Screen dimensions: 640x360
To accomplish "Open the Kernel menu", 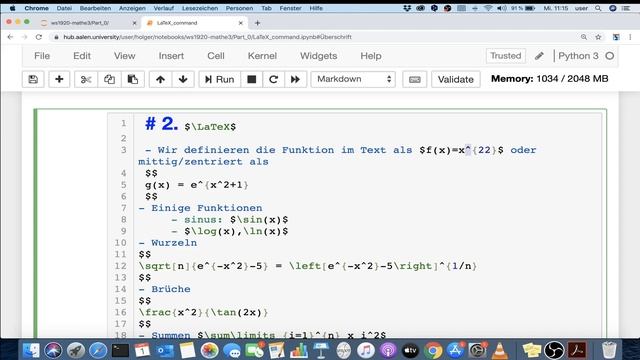I will tap(262, 56).
